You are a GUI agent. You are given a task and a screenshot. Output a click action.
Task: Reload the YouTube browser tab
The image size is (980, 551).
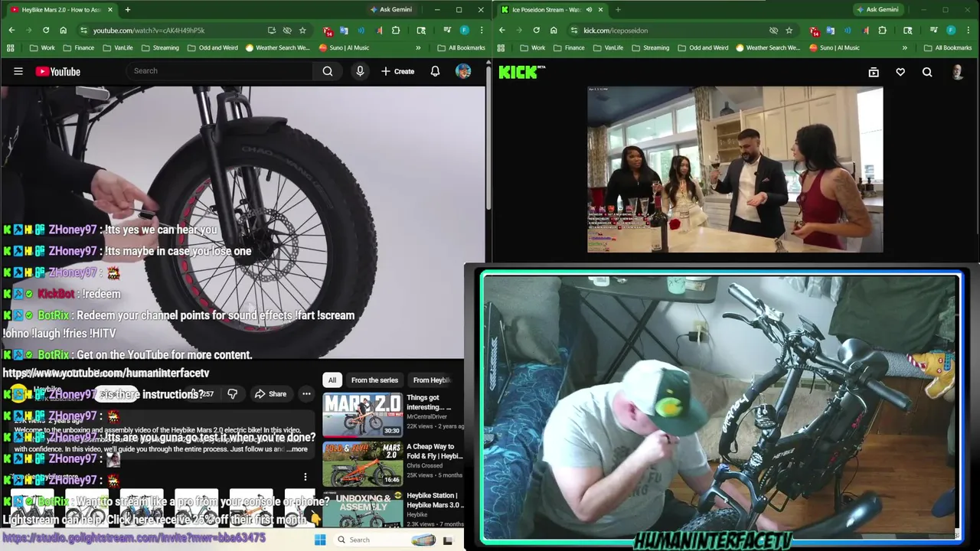(x=46, y=30)
